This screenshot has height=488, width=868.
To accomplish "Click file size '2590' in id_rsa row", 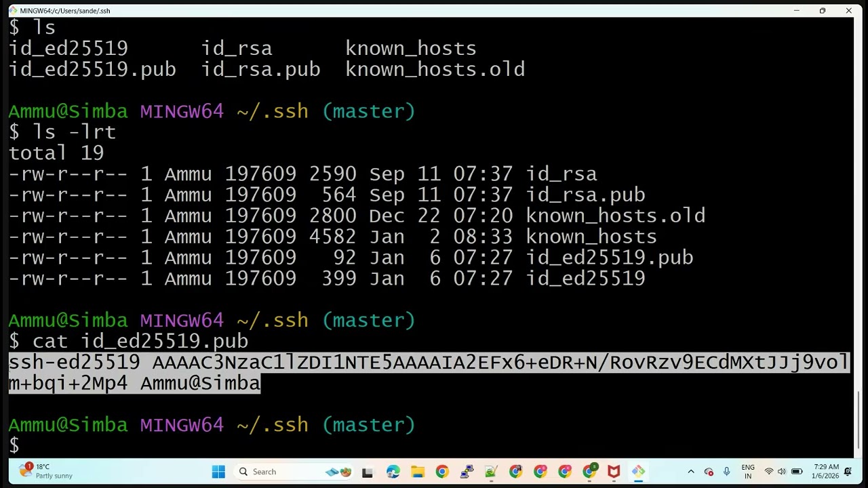I will coord(332,174).
